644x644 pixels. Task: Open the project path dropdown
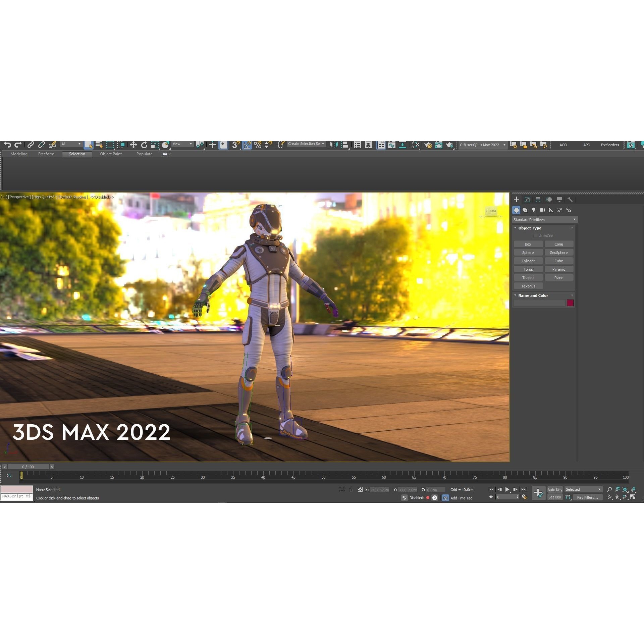point(482,145)
